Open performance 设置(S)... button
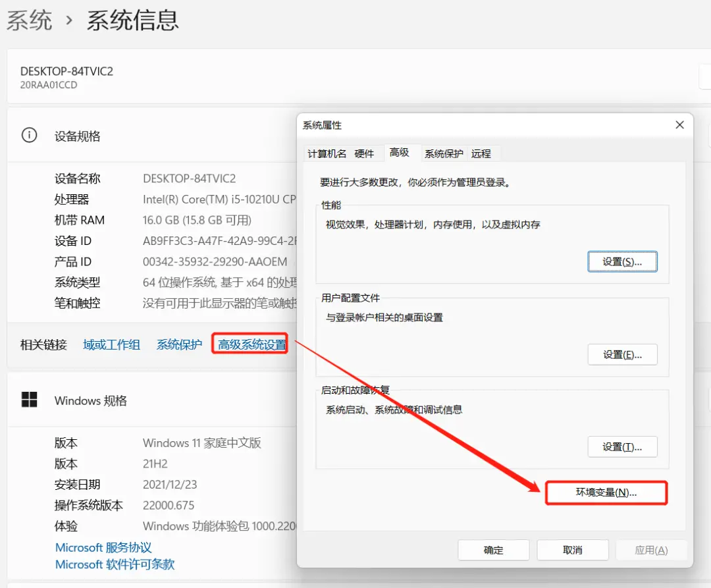 622,261
